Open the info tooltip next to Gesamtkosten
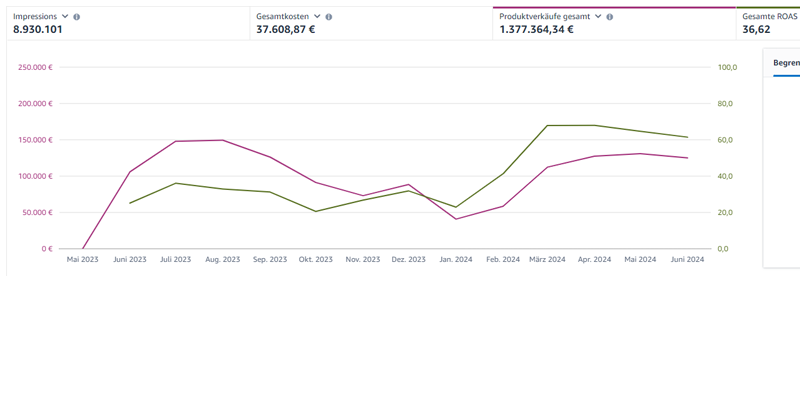This screenshot has width=800, height=400. point(329,17)
